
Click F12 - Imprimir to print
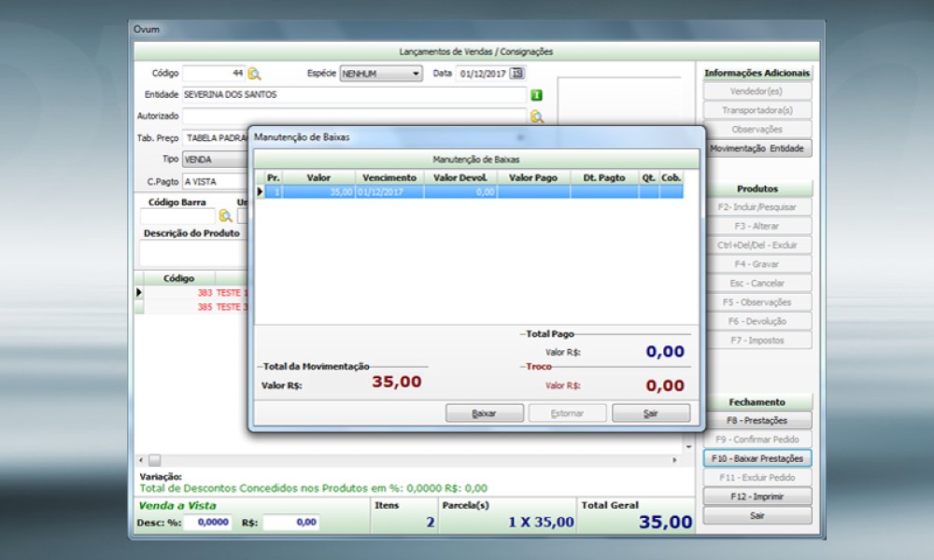click(757, 497)
